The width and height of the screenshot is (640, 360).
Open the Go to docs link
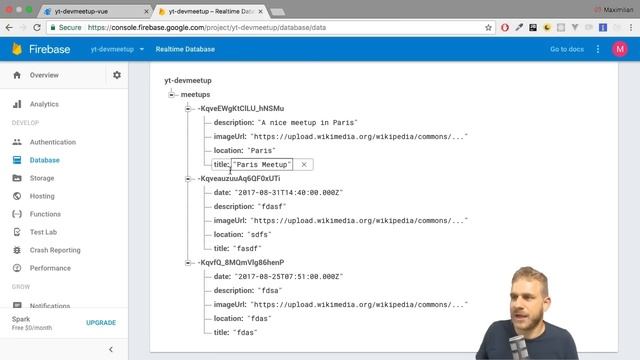[x=567, y=49]
